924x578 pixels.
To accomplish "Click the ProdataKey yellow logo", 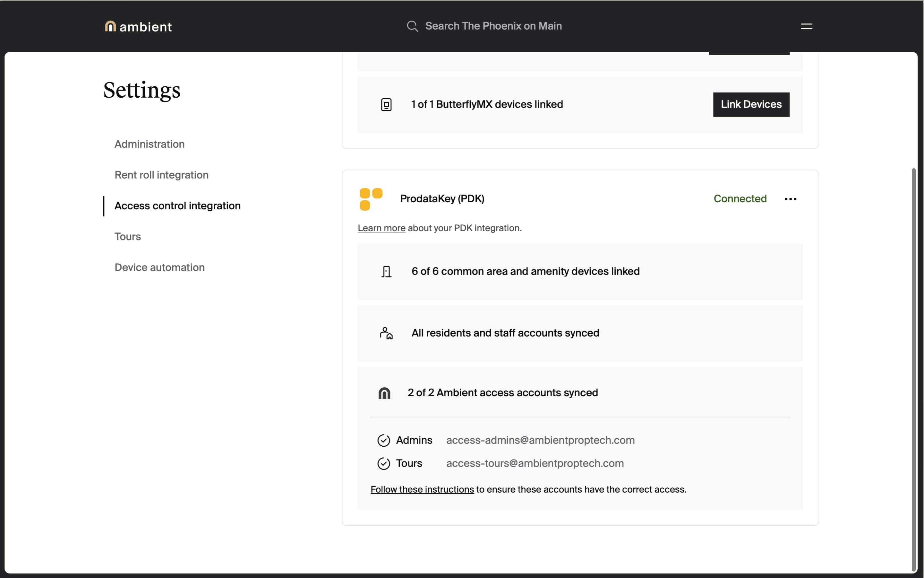I will (371, 199).
